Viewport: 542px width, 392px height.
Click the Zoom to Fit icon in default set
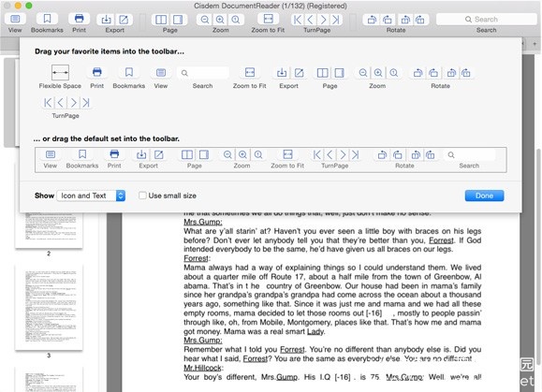[x=287, y=154]
